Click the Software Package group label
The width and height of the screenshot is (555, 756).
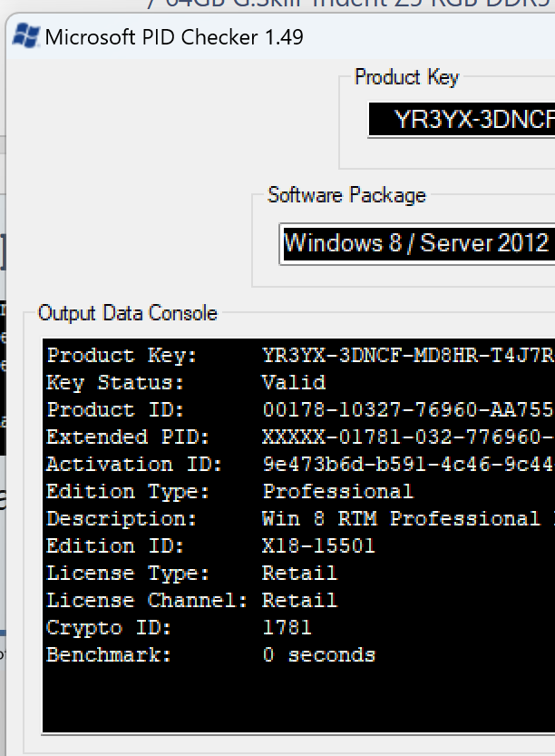pyautogui.click(x=346, y=195)
